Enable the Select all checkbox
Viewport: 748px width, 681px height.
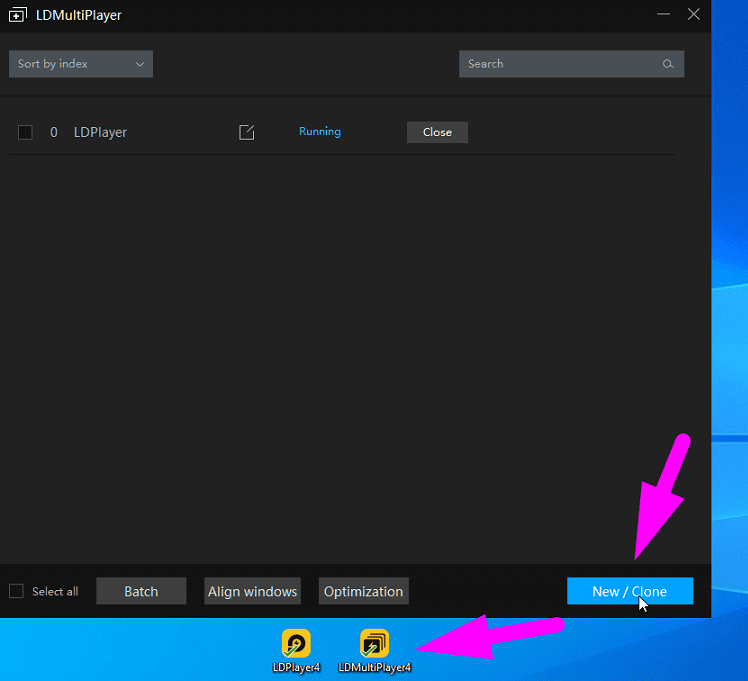click(x=16, y=591)
